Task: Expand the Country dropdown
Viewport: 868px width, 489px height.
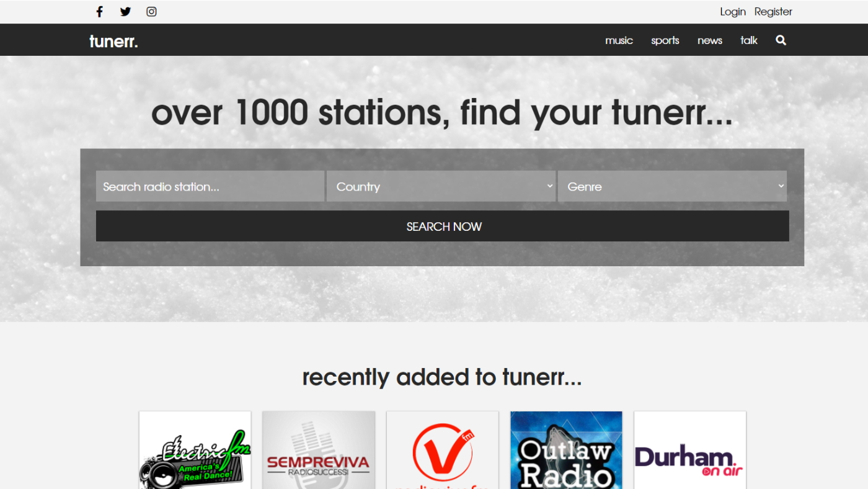Action: click(x=441, y=186)
